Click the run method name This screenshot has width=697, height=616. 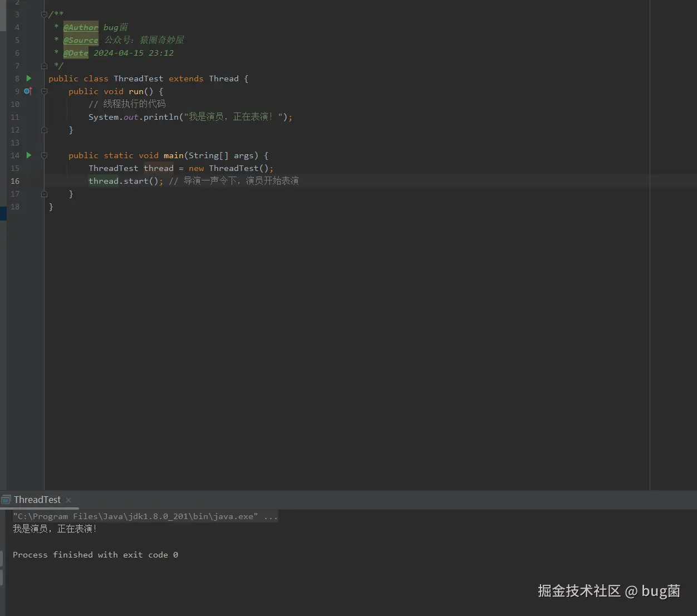[x=136, y=91]
